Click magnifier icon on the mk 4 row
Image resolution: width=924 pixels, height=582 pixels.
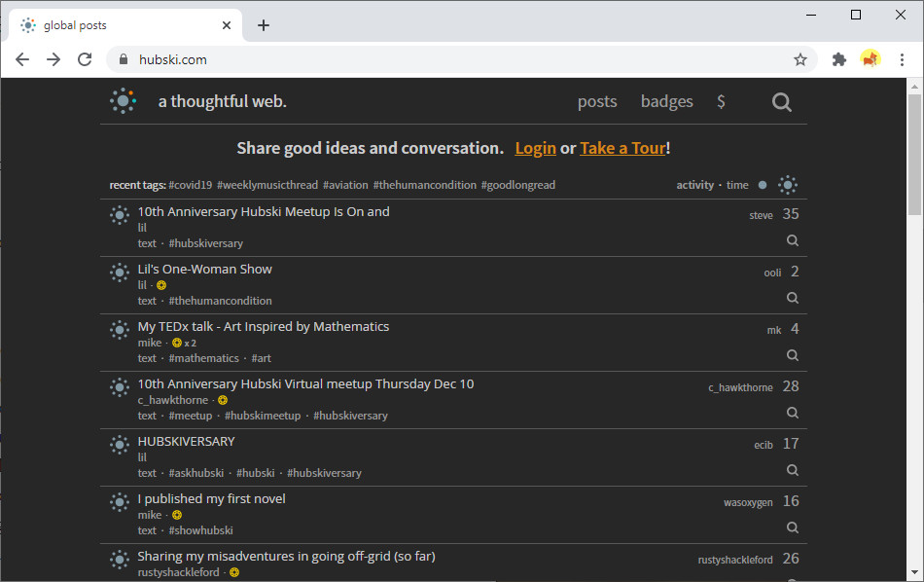coord(793,355)
